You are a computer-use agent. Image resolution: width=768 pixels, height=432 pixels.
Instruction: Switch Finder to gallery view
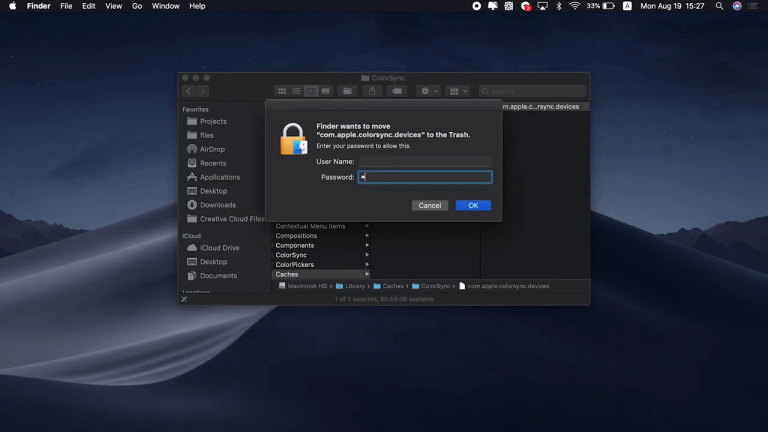pyautogui.click(x=325, y=91)
